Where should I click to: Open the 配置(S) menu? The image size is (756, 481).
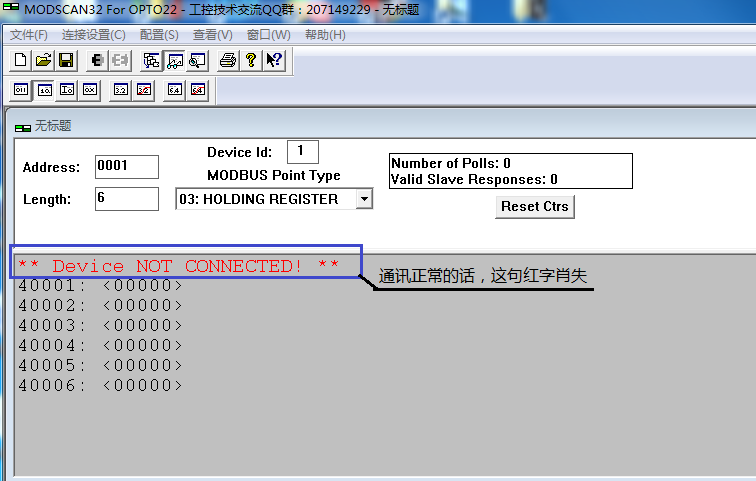159,35
